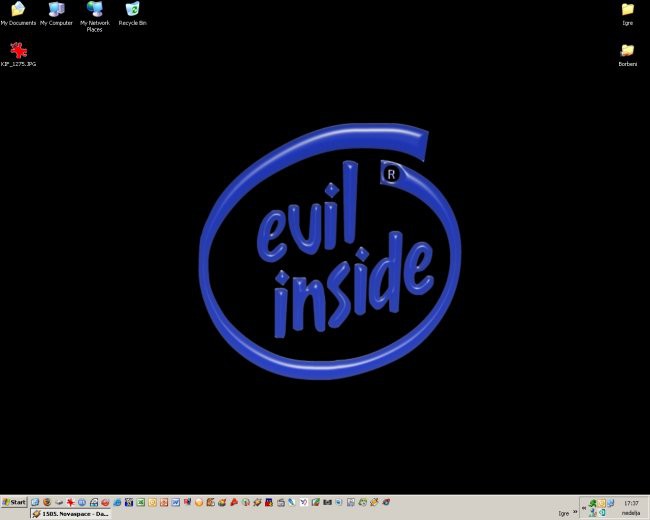Open the My Documents desktop icon

[x=18, y=14]
